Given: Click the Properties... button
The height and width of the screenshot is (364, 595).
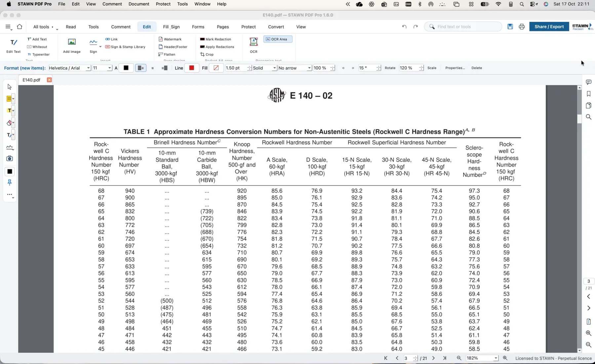Looking at the screenshot, I should point(455,68).
